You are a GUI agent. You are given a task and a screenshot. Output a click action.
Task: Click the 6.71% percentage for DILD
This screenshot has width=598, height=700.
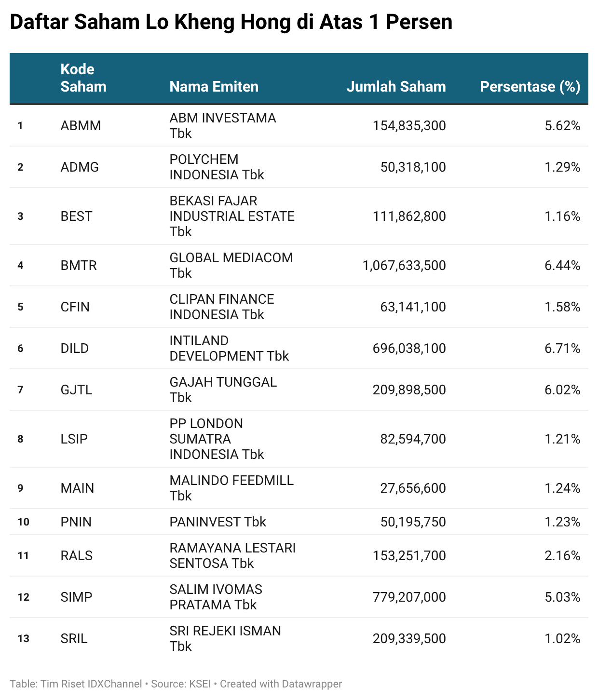point(562,349)
